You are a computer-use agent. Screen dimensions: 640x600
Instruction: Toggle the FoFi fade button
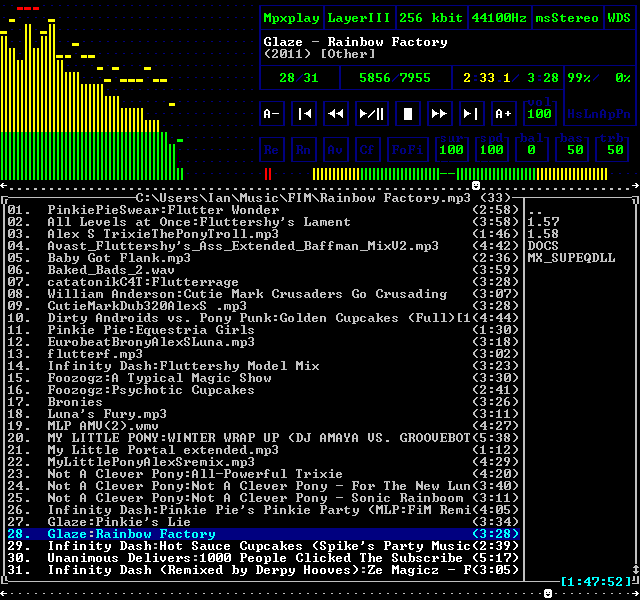pyautogui.click(x=408, y=150)
